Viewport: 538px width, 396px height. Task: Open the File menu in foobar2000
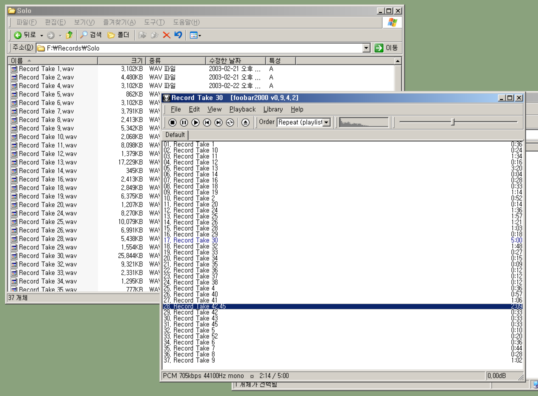(x=176, y=109)
